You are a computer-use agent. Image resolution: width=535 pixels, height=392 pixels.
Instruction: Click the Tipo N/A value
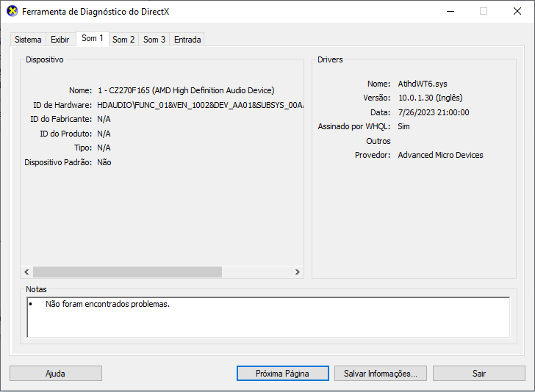(104, 148)
